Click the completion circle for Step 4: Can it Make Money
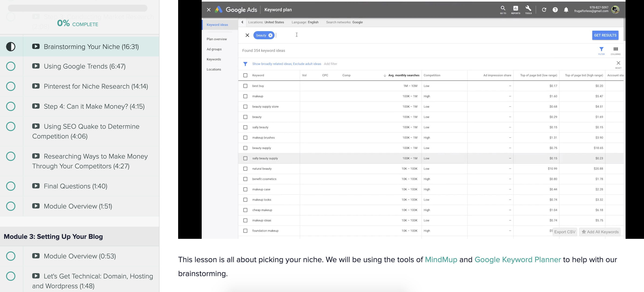This screenshot has width=644, height=292. coord(11,106)
